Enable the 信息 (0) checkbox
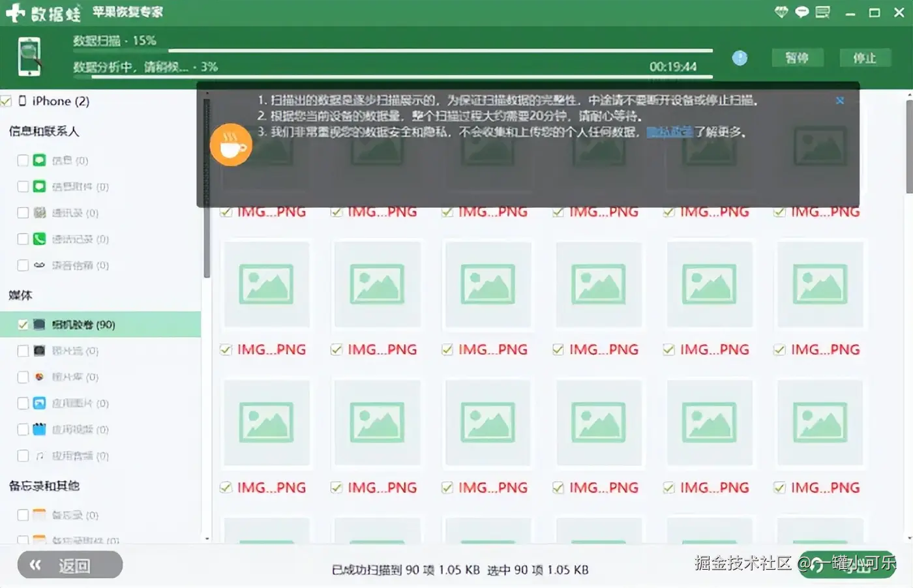This screenshot has width=913, height=588. tap(23, 160)
